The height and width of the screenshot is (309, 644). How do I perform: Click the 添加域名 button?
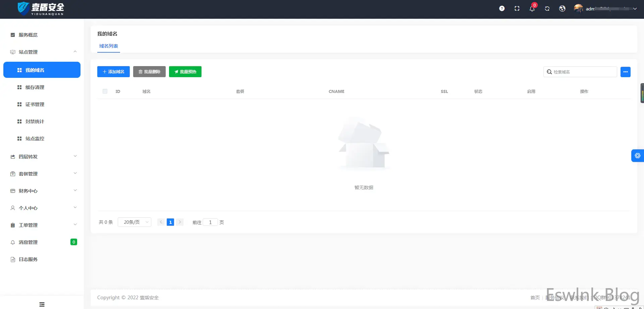tap(113, 72)
